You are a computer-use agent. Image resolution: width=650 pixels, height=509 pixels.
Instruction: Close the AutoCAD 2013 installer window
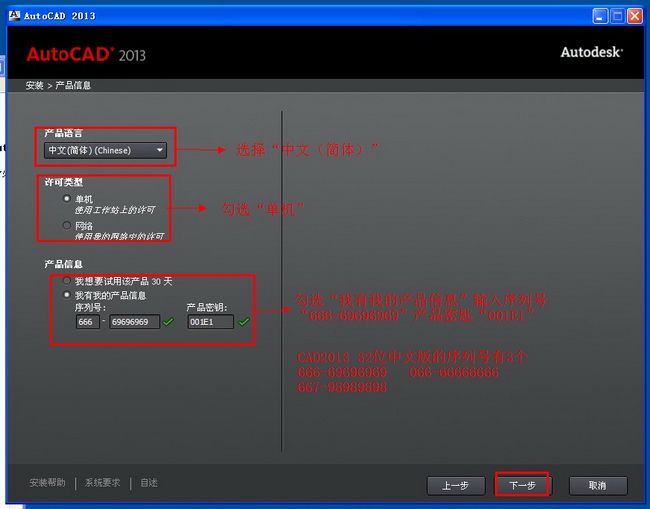tap(635, 16)
